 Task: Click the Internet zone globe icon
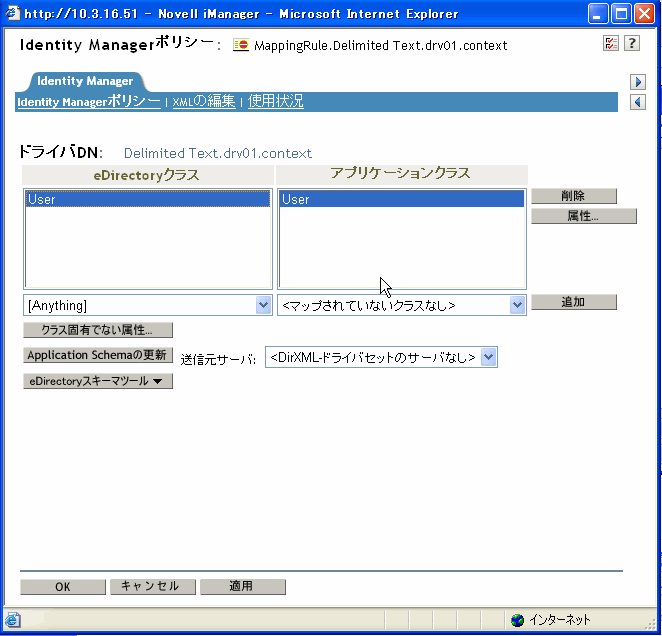click(x=517, y=620)
